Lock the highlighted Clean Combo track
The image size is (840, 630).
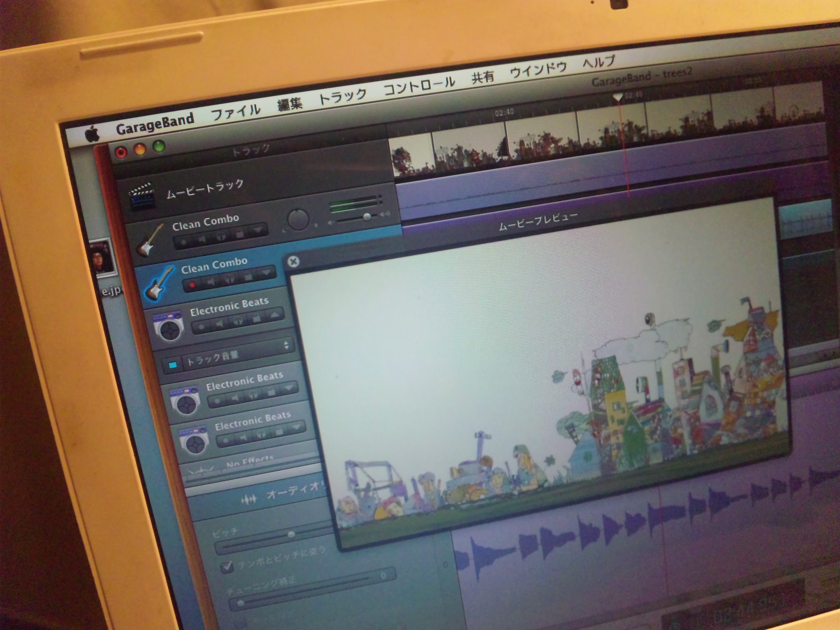point(248,276)
